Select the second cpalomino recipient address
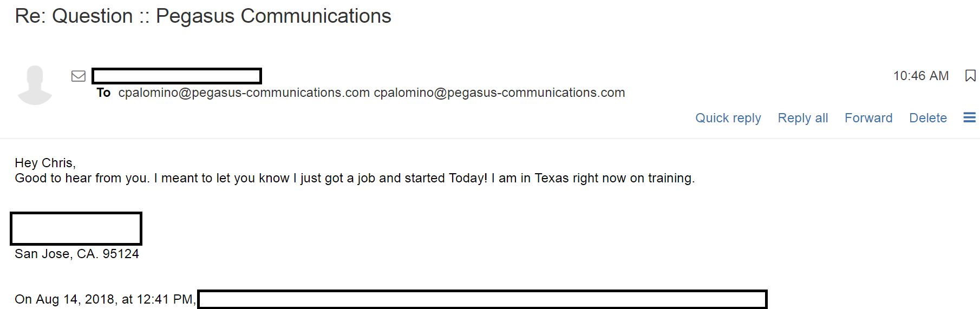980x309 pixels. [499, 93]
